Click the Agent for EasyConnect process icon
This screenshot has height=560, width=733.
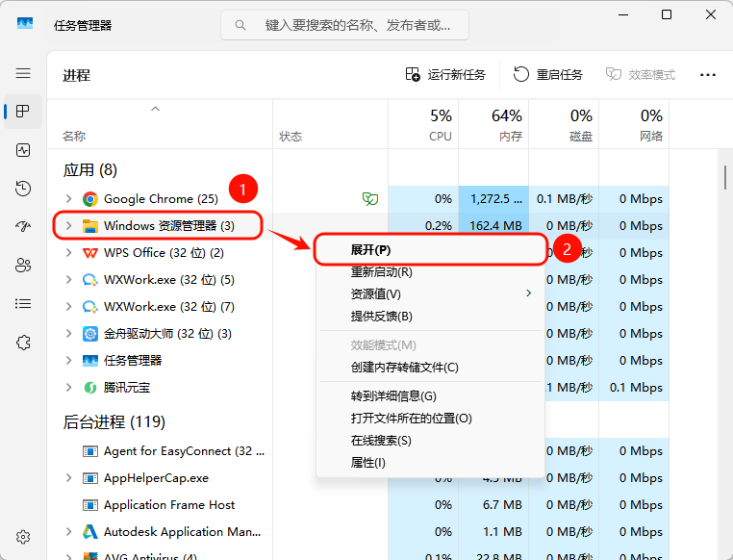click(90, 451)
